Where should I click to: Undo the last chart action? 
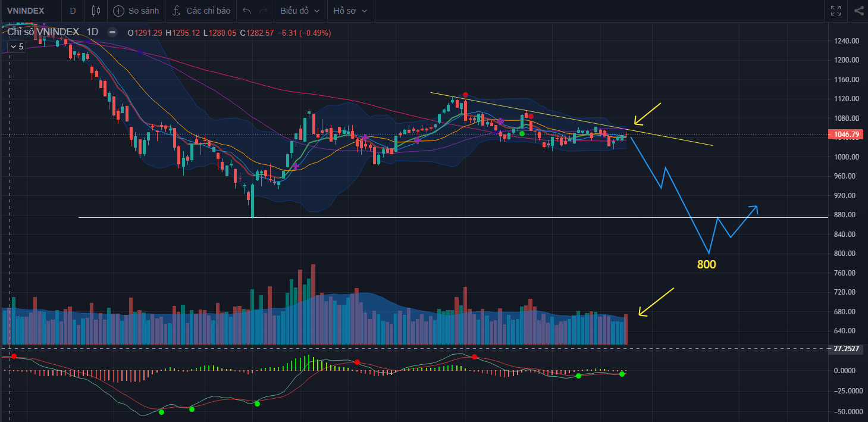tap(247, 11)
